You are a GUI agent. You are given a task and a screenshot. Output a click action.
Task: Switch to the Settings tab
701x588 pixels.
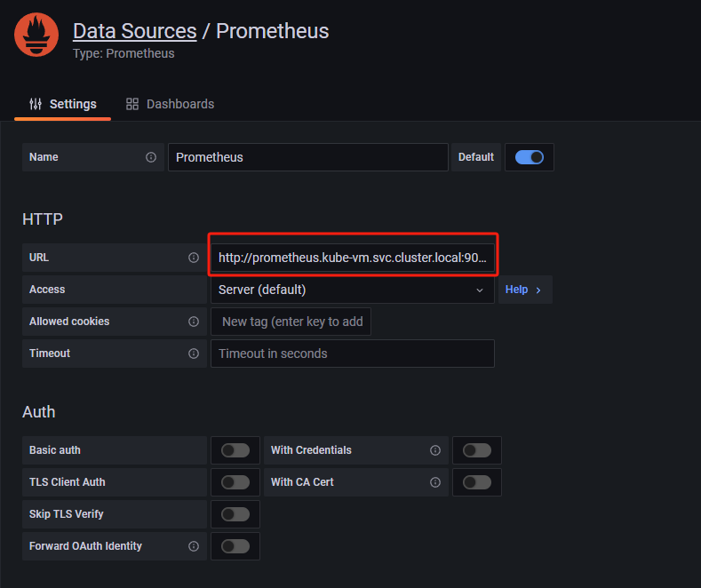(62, 104)
